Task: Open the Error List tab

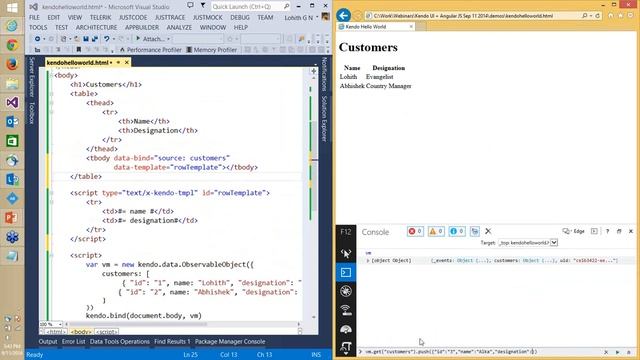Action: (x=73, y=342)
